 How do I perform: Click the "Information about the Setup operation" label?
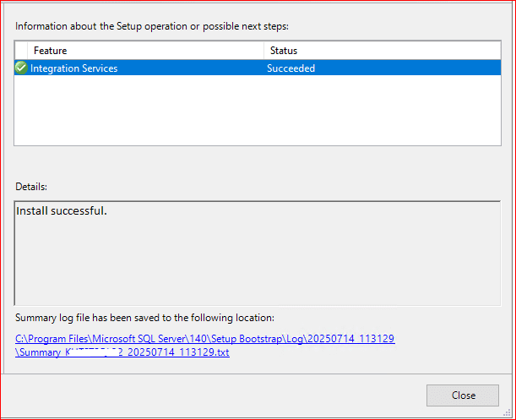point(152,25)
